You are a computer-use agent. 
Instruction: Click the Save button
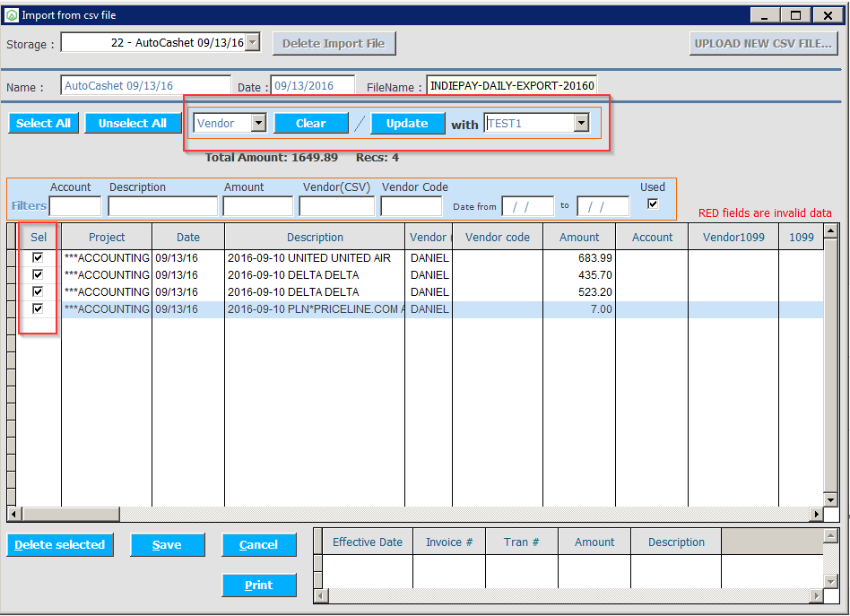coord(167,544)
